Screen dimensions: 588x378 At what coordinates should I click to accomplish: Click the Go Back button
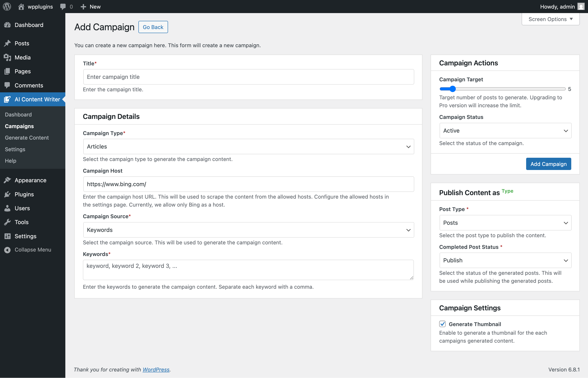pos(153,27)
